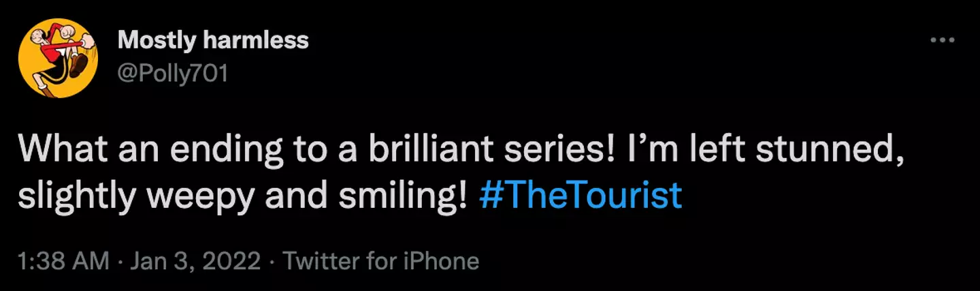Click the year "2022" in the footer
This screenshot has height=291, width=980.
tap(238, 261)
